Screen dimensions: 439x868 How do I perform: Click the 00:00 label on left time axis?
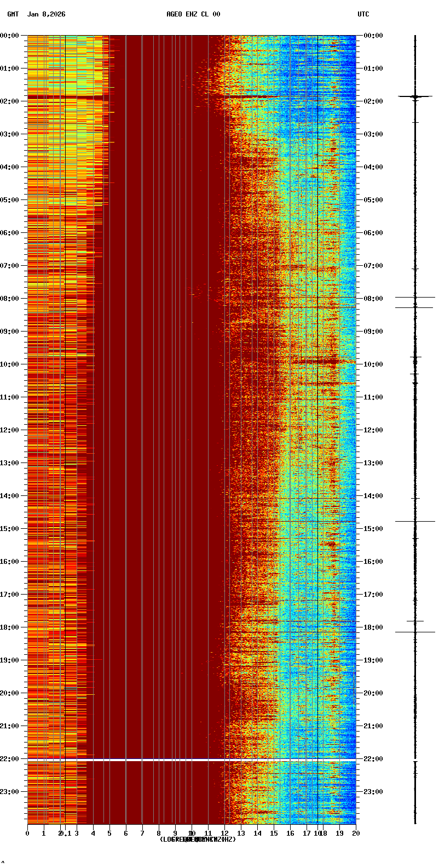tap(9, 36)
